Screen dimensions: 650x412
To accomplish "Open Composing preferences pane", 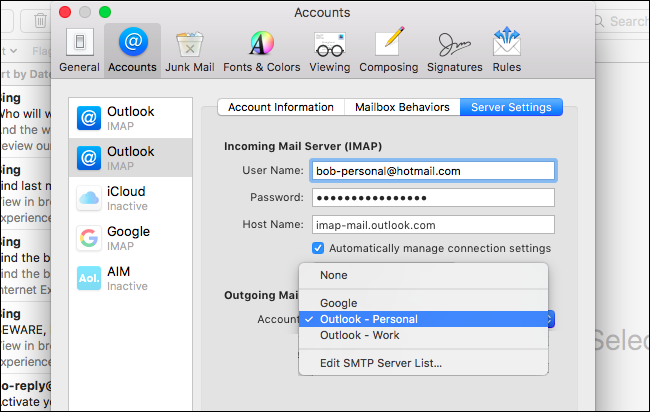I will coord(388,50).
